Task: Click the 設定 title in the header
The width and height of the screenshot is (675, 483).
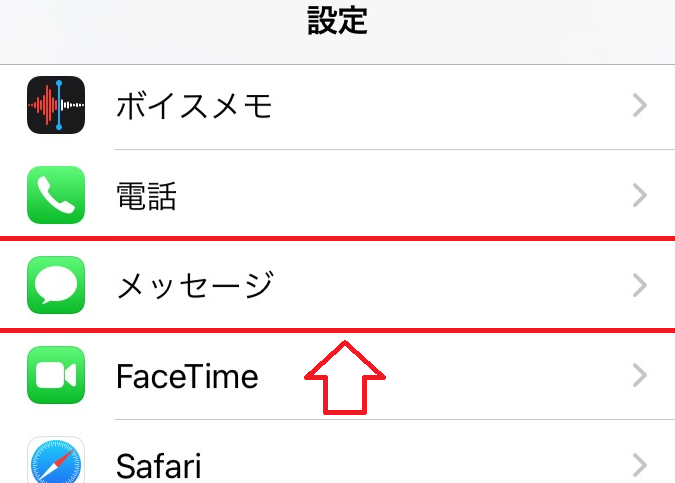Action: coord(337,23)
